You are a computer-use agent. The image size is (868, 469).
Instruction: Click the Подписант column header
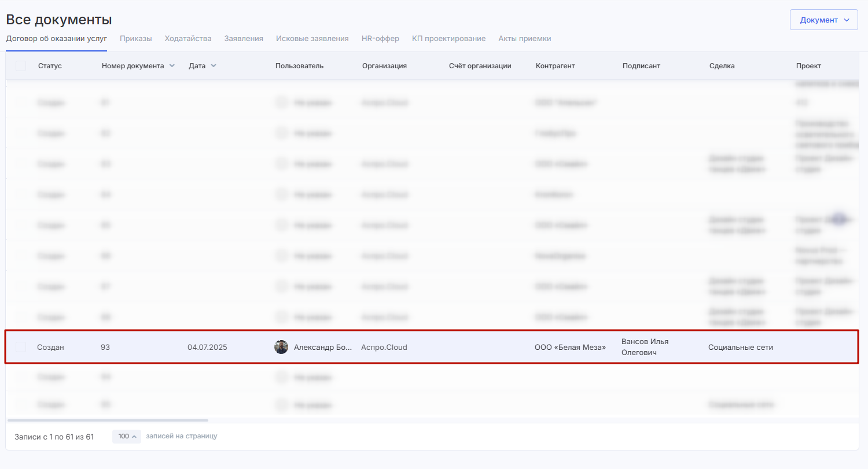click(641, 66)
